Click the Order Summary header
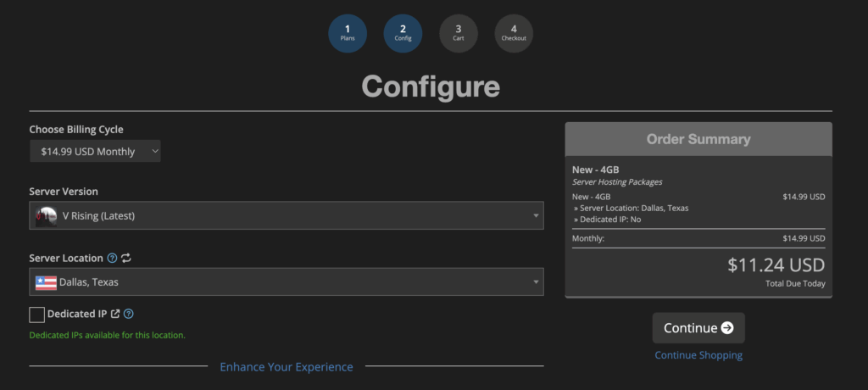Screen dimensions: 868x390 click(x=698, y=139)
